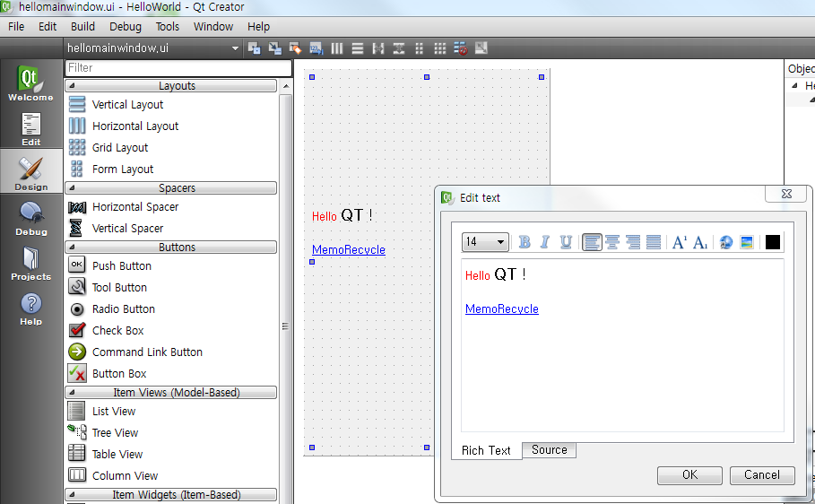Click the insert image icon

click(x=746, y=242)
